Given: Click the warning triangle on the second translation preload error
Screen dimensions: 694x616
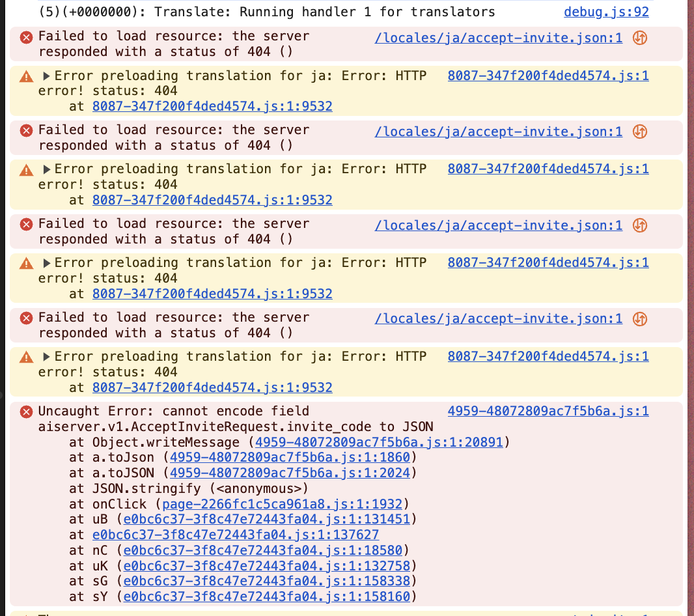Looking at the screenshot, I should click(26, 169).
